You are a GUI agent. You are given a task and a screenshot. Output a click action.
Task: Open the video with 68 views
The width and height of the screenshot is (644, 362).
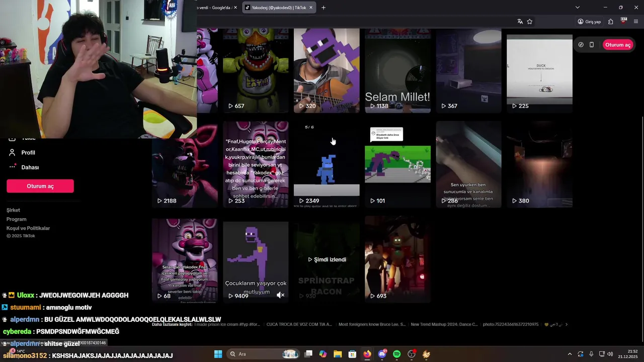pyautogui.click(x=185, y=259)
